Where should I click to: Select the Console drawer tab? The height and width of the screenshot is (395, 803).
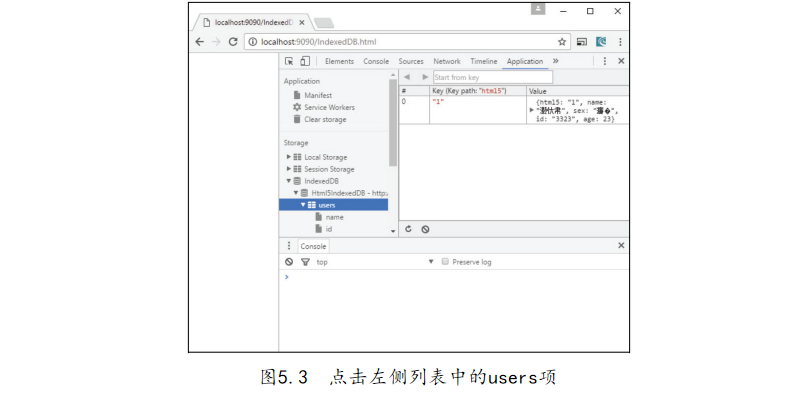(313, 246)
